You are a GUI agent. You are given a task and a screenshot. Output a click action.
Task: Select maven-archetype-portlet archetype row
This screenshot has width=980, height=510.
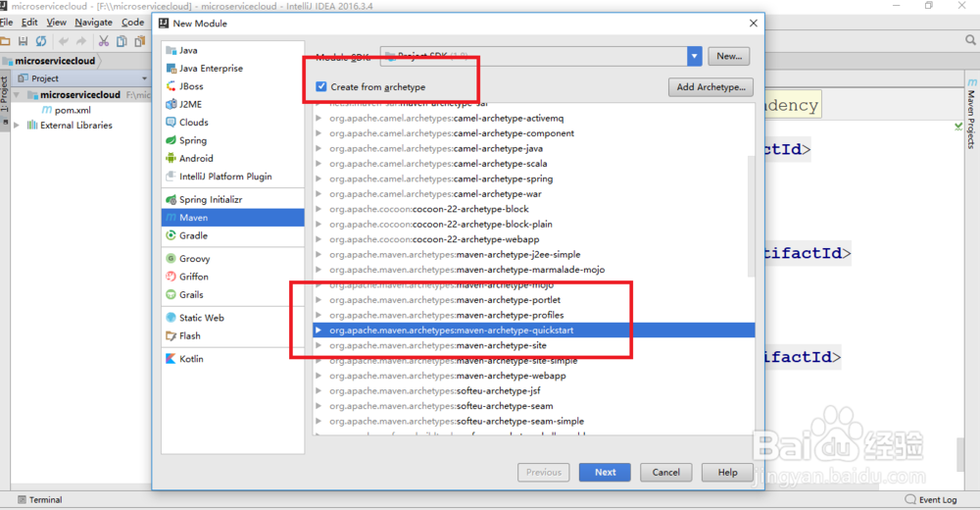point(534,300)
